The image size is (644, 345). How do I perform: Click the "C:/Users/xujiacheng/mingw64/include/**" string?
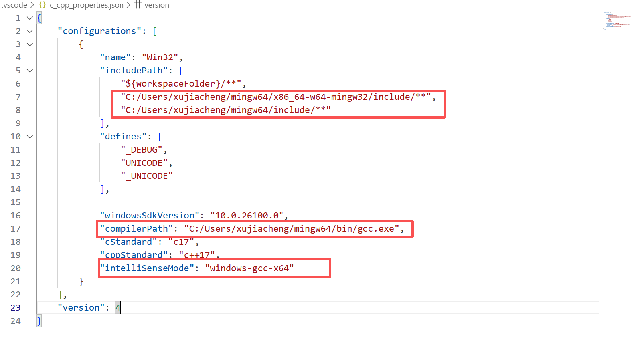pos(226,110)
